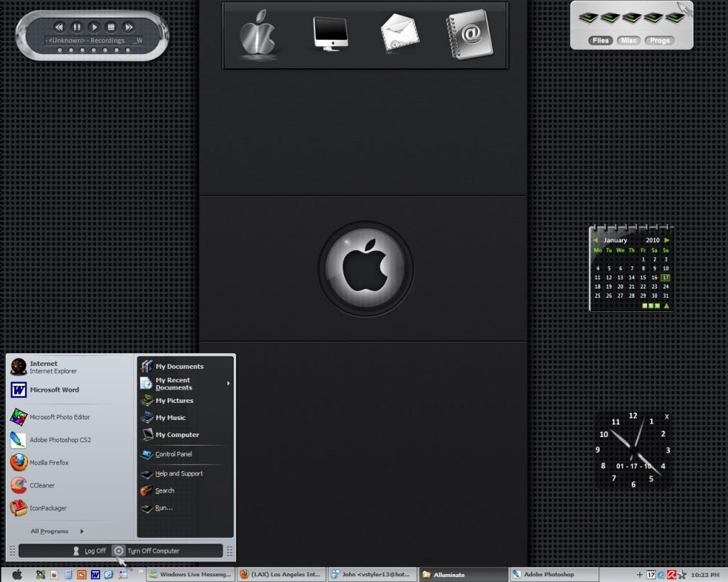This screenshot has height=582, width=728.
Task: Open the mail envelope icon in top dock
Action: tap(400, 33)
